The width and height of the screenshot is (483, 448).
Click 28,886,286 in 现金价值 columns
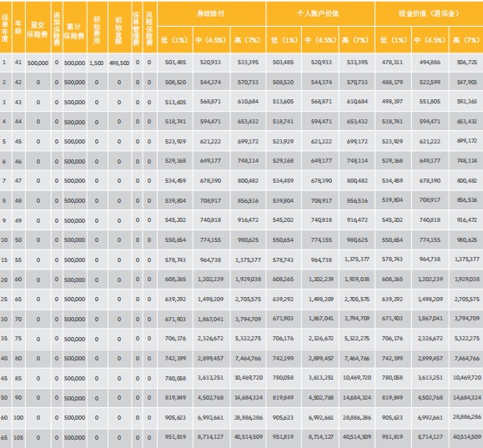coord(467,417)
